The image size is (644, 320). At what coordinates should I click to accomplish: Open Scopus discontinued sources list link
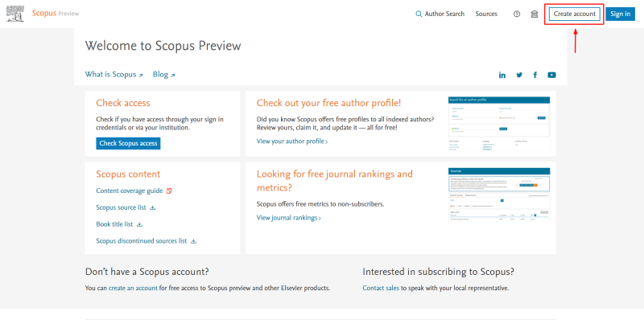click(142, 241)
